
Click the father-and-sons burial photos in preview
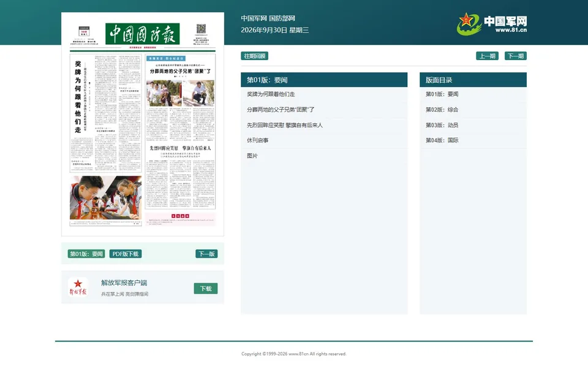click(180, 93)
